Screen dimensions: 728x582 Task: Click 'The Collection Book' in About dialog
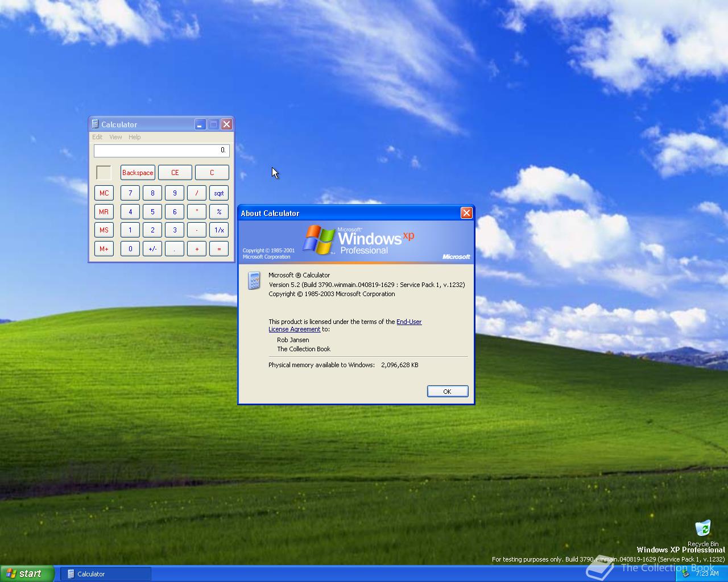click(304, 349)
